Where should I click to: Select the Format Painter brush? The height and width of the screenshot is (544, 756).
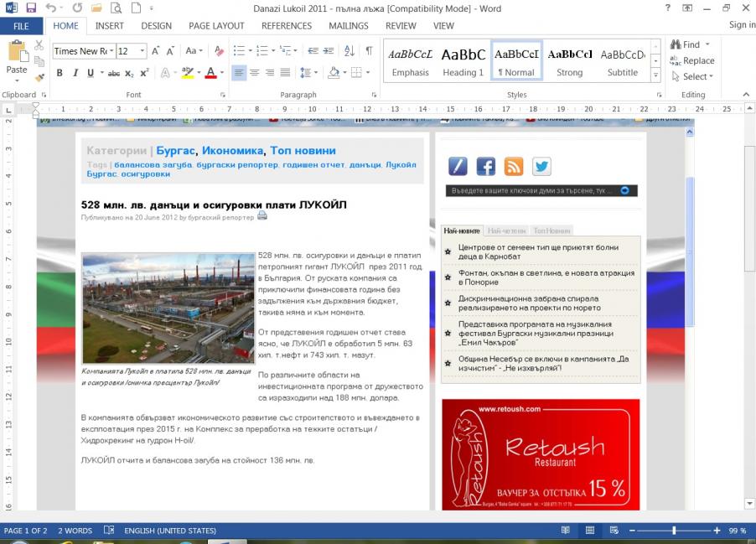coord(39,77)
